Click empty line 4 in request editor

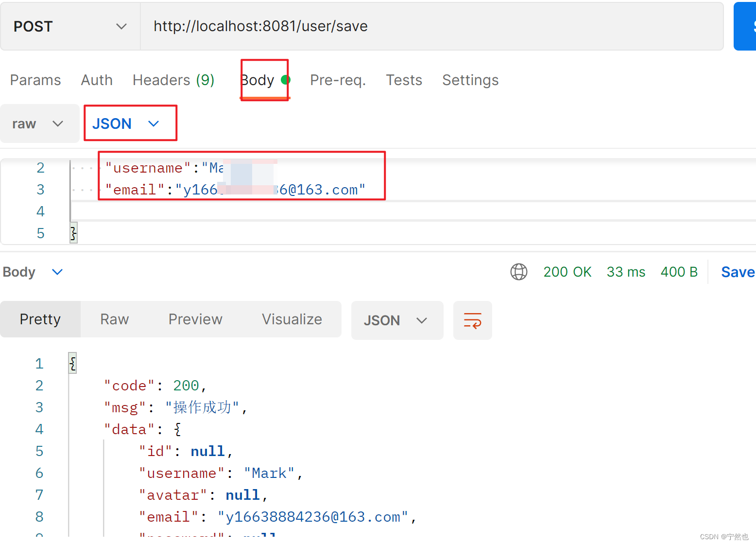tap(413, 211)
